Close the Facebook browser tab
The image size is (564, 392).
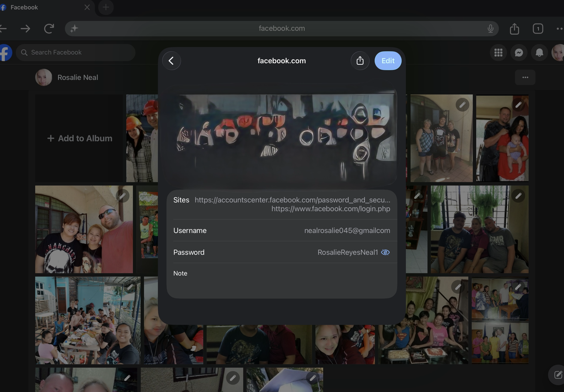click(x=87, y=7)
